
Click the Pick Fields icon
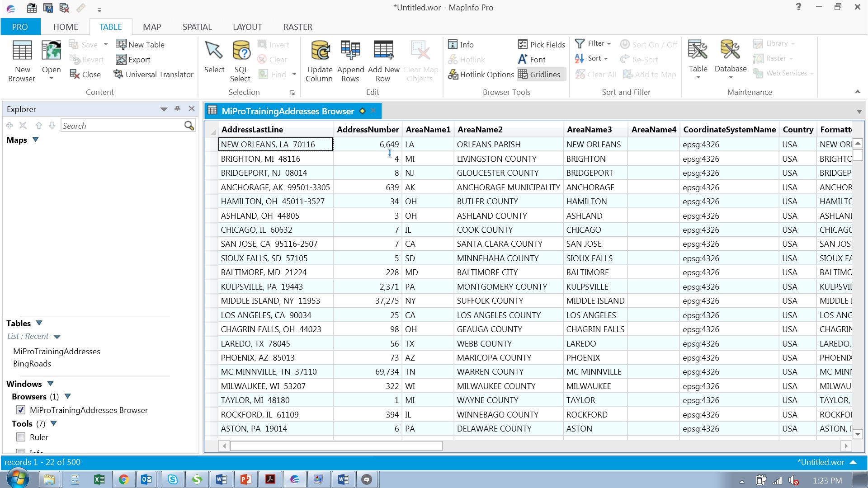(x=542, y=44)
